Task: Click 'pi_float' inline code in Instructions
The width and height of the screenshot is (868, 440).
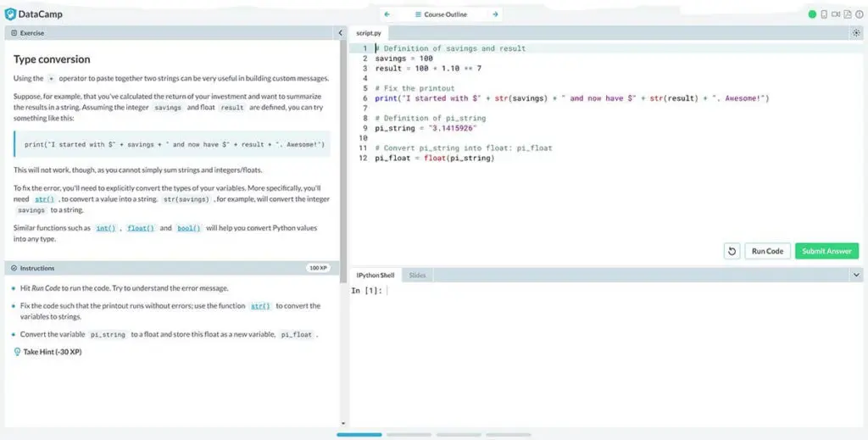Action: point(296,335)
